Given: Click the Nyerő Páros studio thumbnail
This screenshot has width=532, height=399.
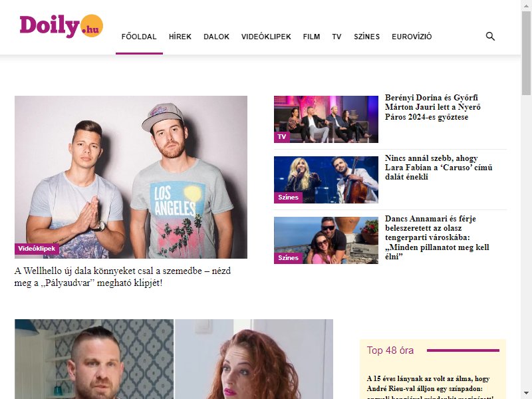Looking at the screenshot, I should (x=326, y=119).
